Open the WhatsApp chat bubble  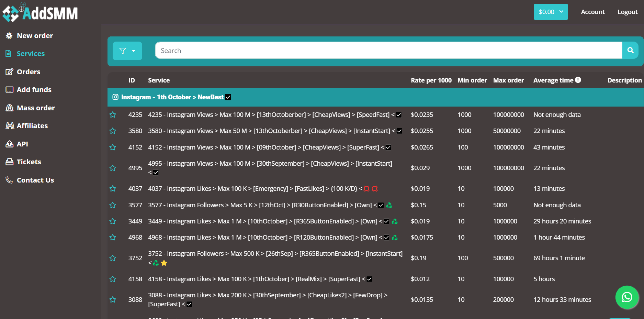(627, 297)
